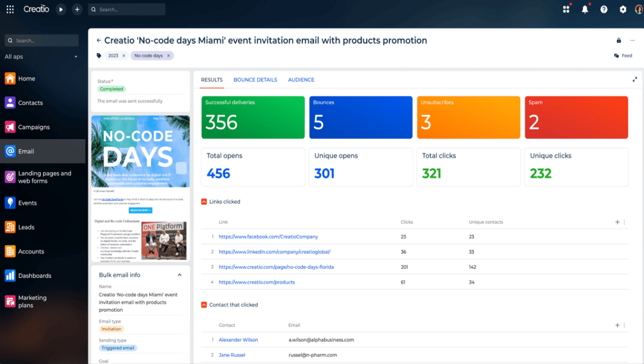
Task: Remove the No-code days tag
Action: coord(169,56)
